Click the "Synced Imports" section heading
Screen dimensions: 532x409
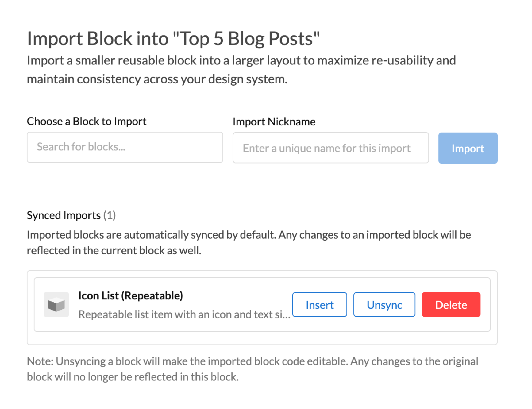[x=64, y=215]
